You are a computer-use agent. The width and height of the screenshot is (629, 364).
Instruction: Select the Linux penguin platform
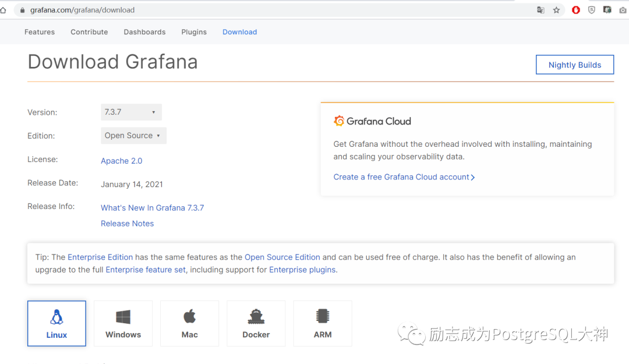(x=56, y=323)
